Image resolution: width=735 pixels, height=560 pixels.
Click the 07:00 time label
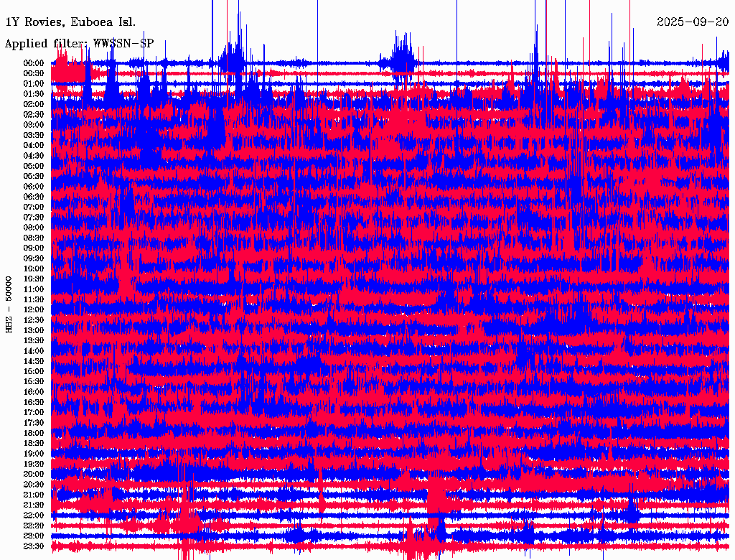click(34, 207)
